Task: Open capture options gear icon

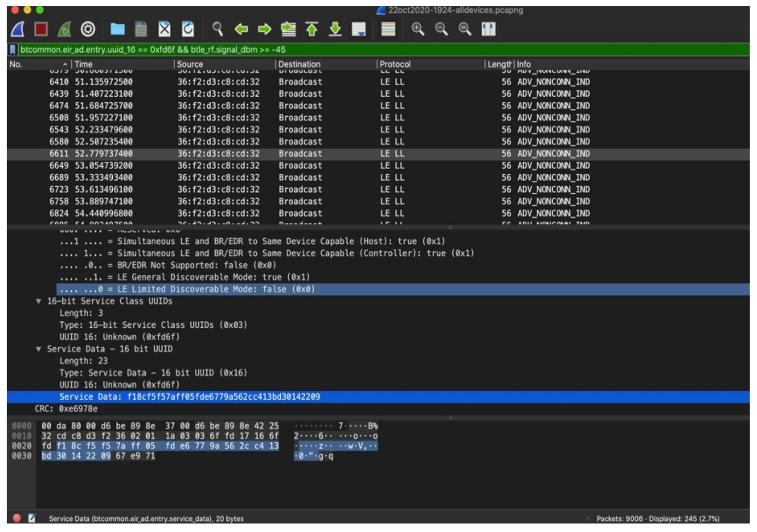Action: click(x=88, y=29)
